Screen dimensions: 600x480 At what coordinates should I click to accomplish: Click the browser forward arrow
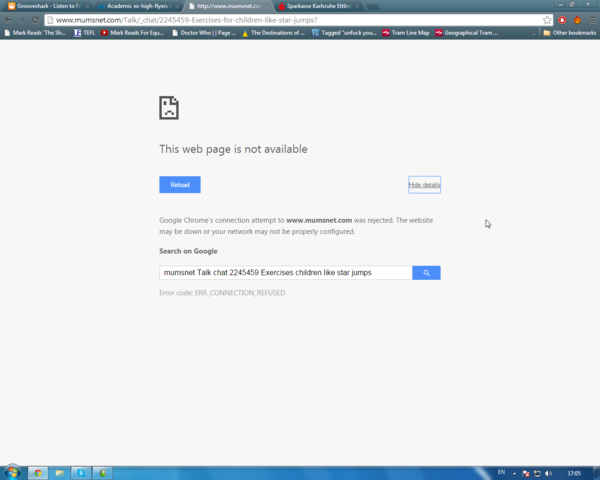tap(22, 20)
